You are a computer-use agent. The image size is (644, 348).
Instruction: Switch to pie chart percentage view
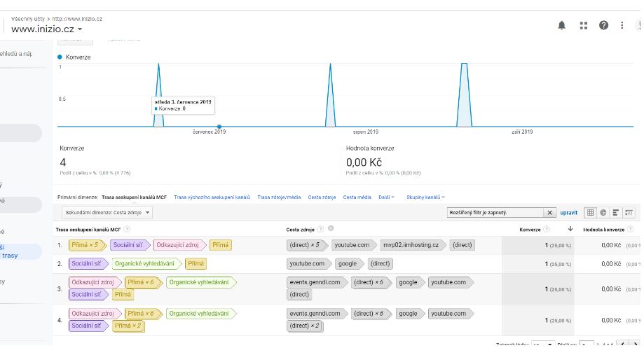[x=603, y=212]
